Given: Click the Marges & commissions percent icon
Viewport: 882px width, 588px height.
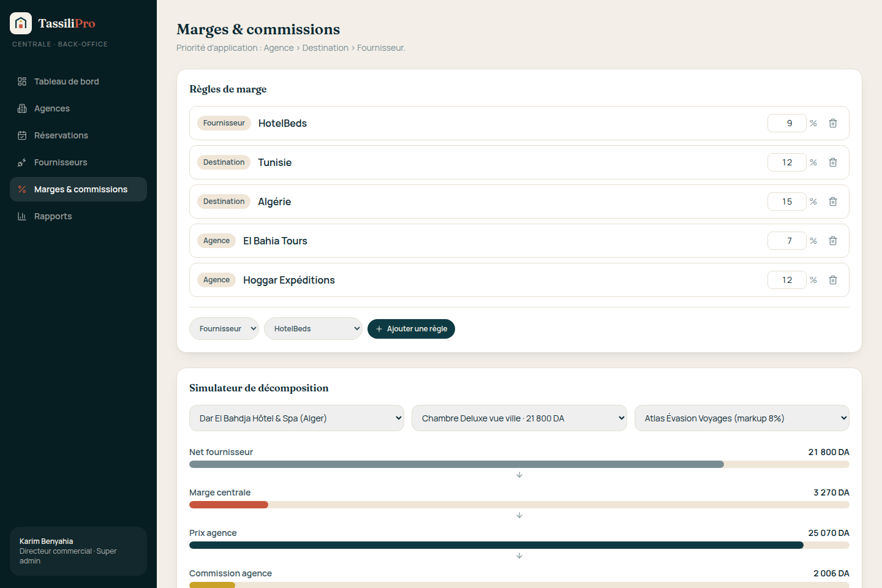Looking at the screenshot, I should coord(22,189).
